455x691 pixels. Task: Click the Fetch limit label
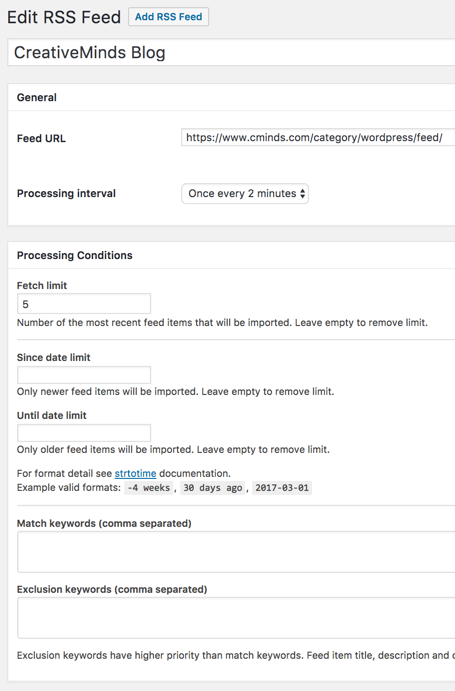[x=42, y=286]
